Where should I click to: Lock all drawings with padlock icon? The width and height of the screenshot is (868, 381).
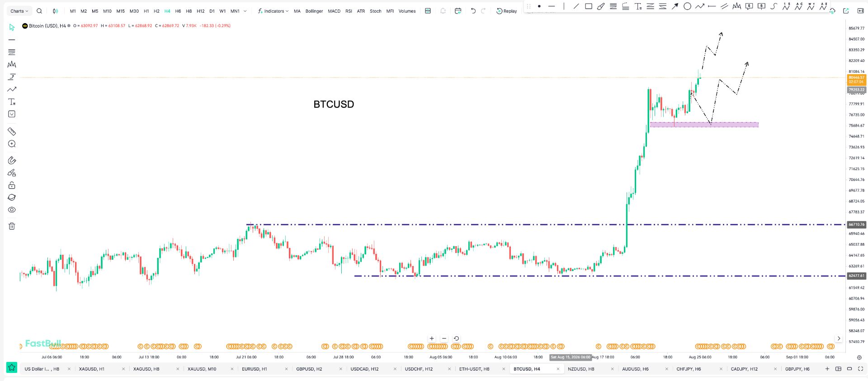pos(12,185)
